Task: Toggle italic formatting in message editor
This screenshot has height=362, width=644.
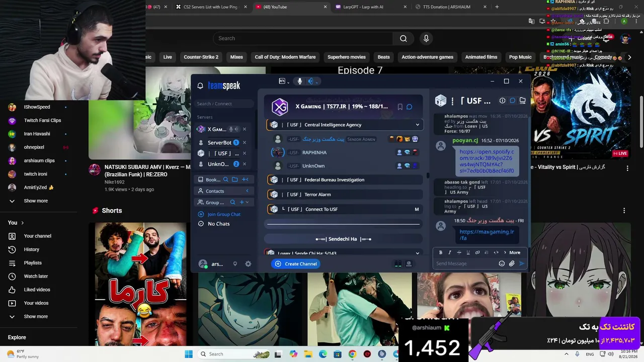Action: point(450,252)
